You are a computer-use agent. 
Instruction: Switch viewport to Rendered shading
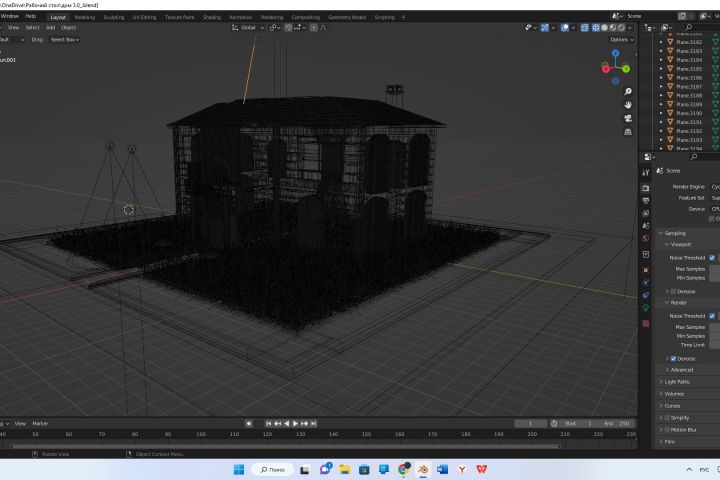(x=621, y=28)
